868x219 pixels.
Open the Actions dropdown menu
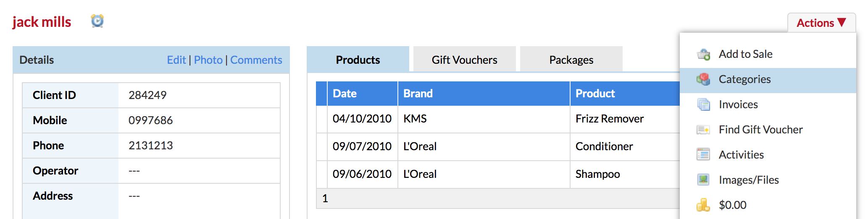(x=821, y=23)
